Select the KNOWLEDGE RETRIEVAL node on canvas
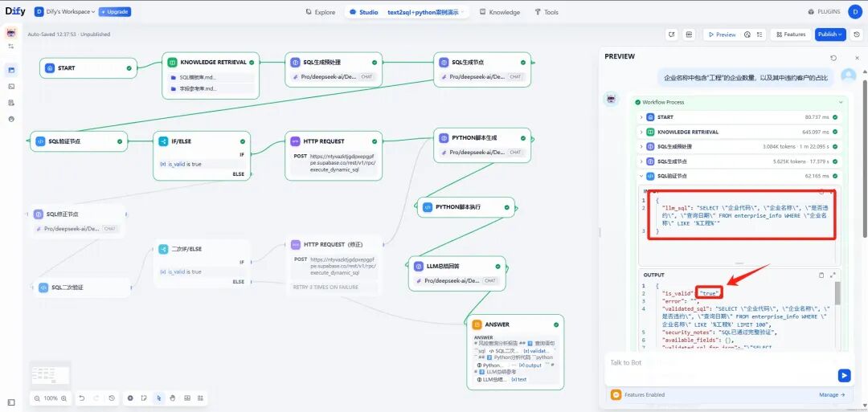Image resolution: width=868 pixels, height=412 pixels. (211, 75)
